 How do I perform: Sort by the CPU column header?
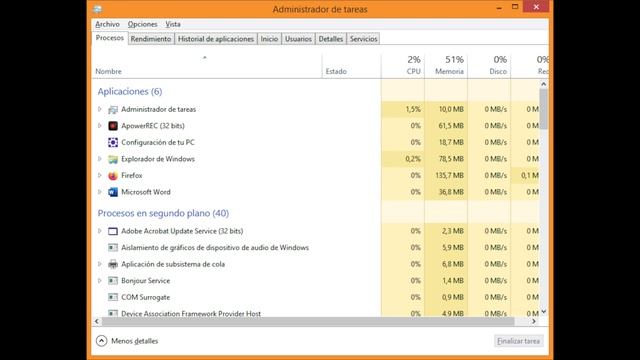403,66
